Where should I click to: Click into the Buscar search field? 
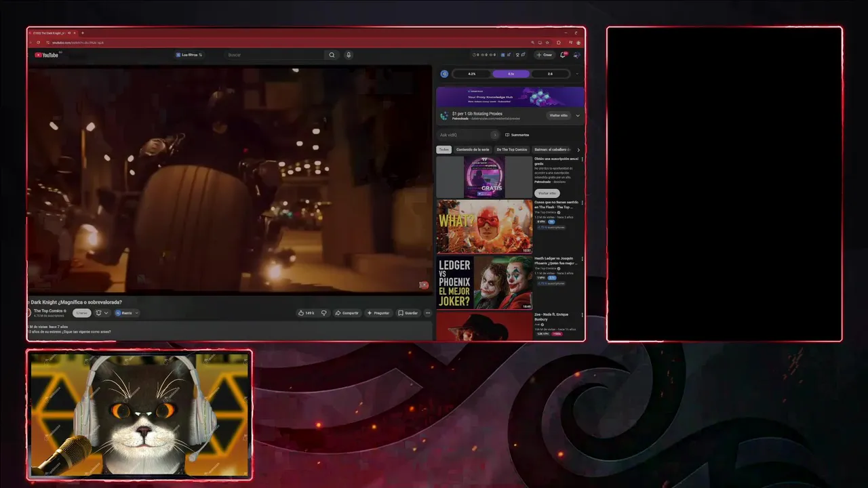coord(275,55)
